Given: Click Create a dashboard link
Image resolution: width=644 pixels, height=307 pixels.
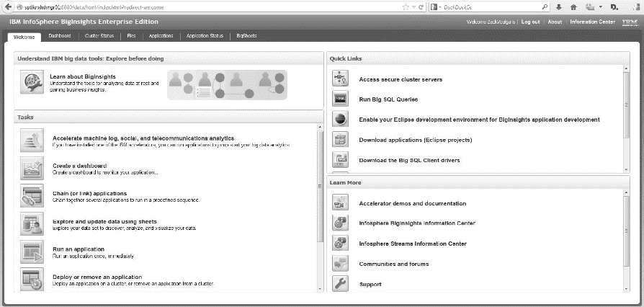Looking at the screenshot, I should pyautogui.click(x=80, y=166).
